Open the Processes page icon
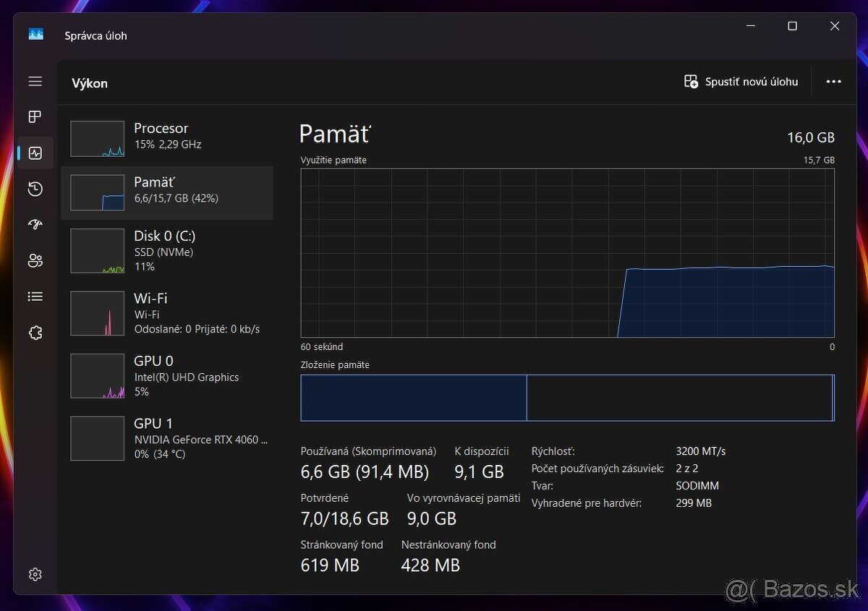The width and height of the screenshot is (868, 611). [35, 117]
